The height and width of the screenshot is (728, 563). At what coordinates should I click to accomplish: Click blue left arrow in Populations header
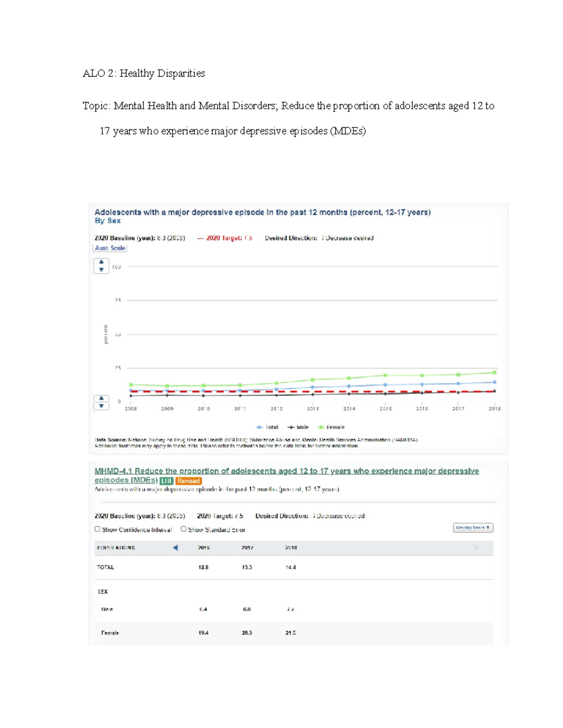(x=175, y=548)
